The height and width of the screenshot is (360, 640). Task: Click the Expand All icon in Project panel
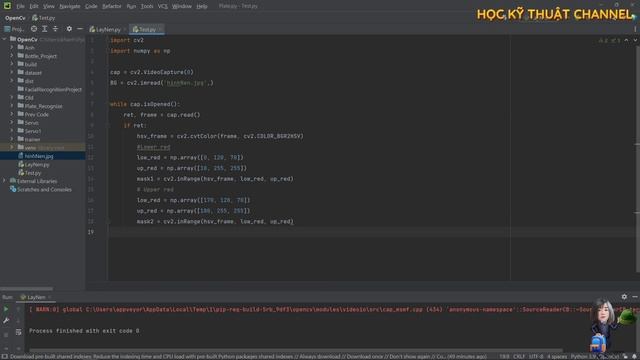44,29
